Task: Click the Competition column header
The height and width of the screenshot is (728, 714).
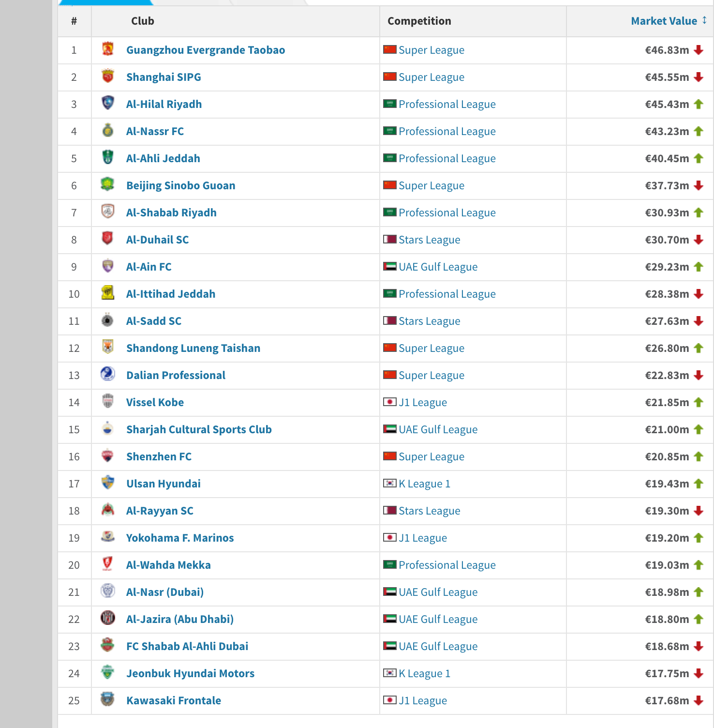Action: tap(419, 21)
